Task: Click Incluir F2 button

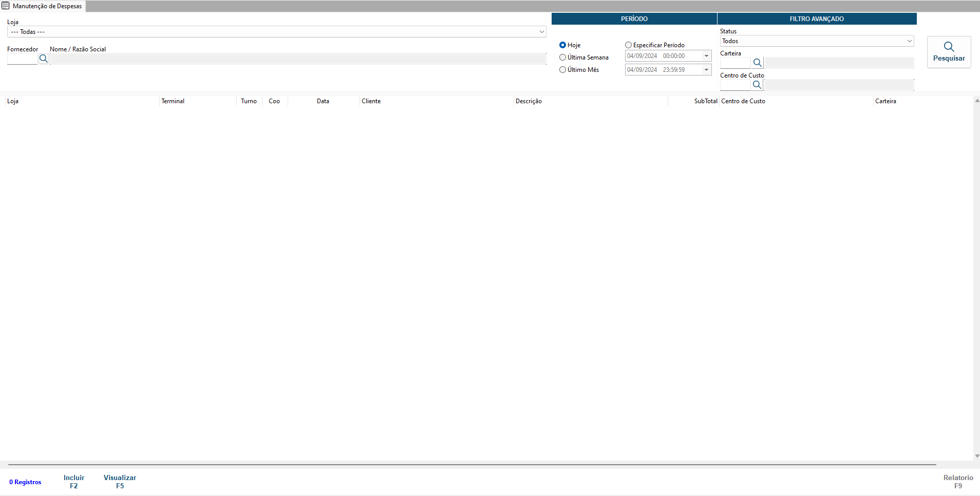Action: 74,482
